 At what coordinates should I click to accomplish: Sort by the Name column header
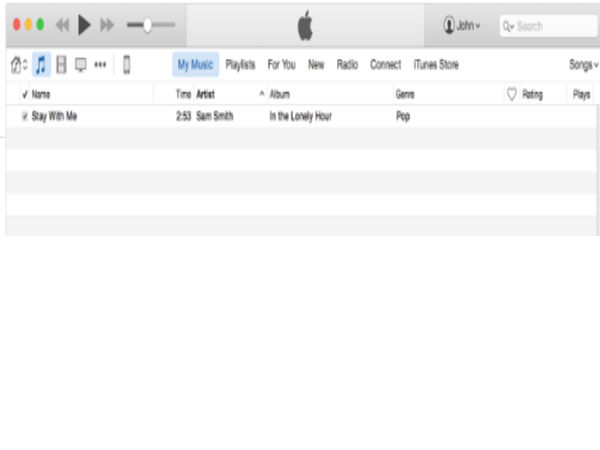[41, 94]
